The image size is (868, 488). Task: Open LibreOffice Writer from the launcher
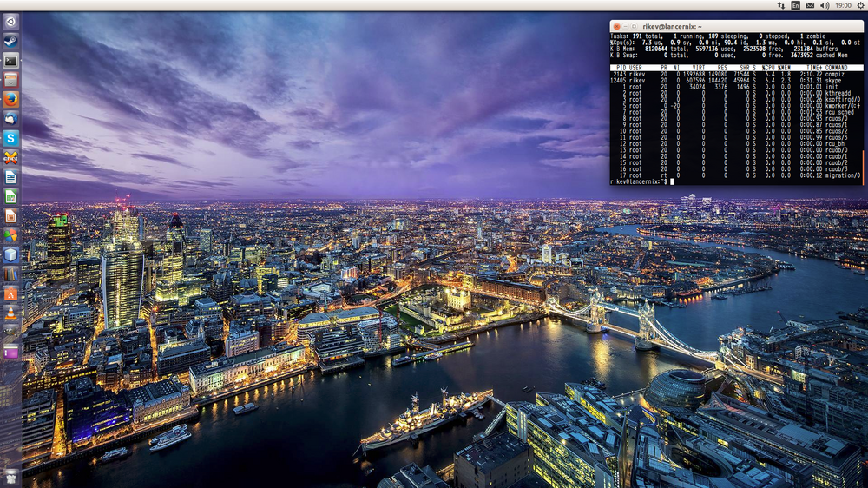(10, 177)
